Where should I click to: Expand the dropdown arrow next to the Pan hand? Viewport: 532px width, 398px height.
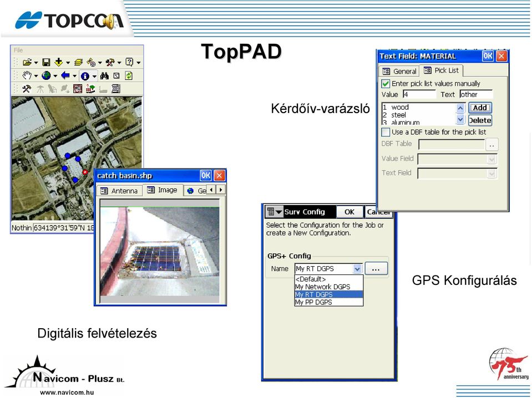36,76
